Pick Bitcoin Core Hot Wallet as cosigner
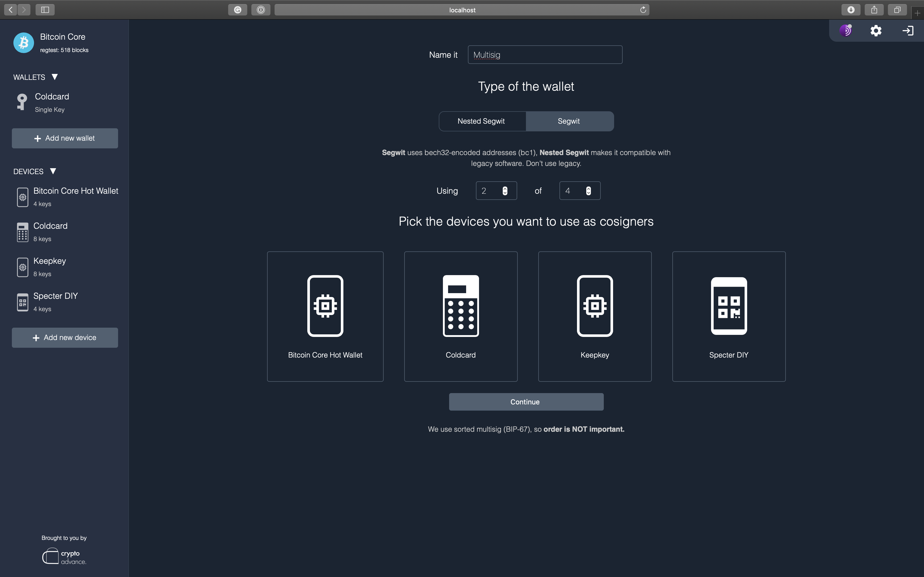924x577 pixels. [x=325, y=316]
